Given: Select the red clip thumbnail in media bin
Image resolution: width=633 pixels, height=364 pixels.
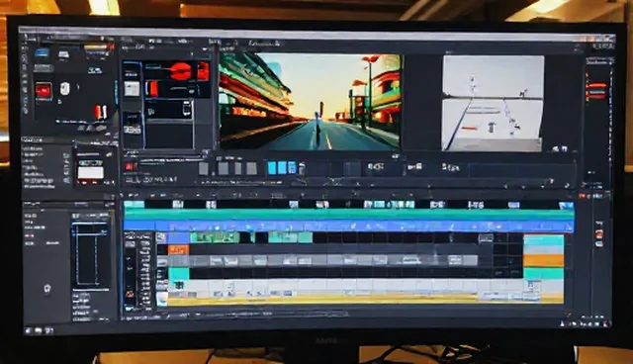Looking at the screenshot, I should (44, 90).
